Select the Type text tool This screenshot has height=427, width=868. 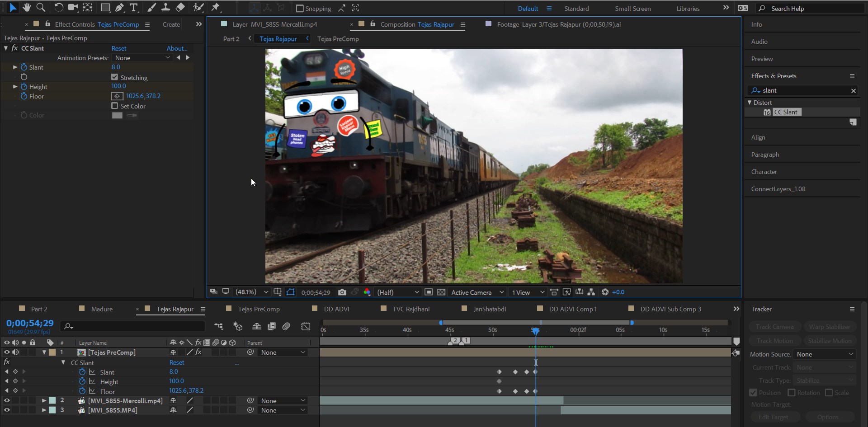[134, 7]
